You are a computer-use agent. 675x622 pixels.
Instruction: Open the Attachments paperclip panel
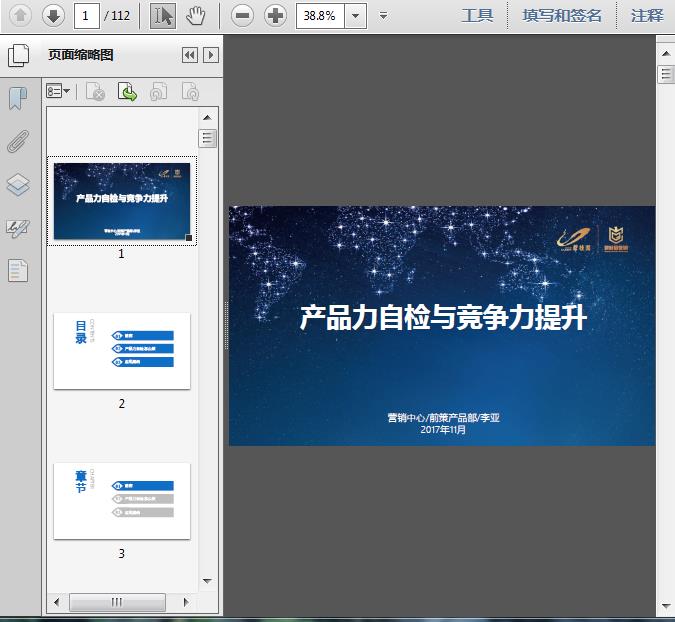click(18, 141)
